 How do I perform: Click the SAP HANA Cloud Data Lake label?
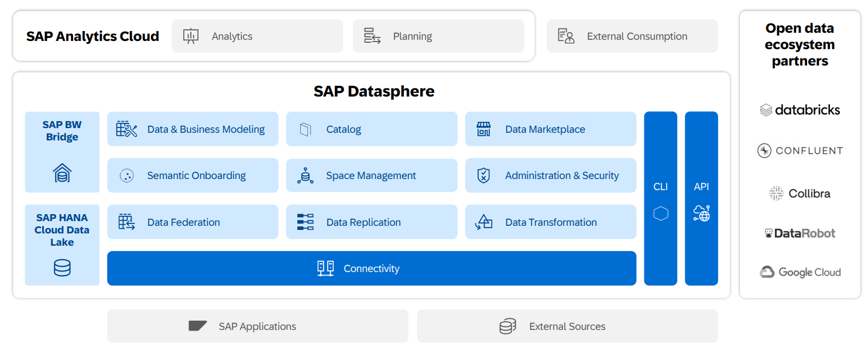point(62,230)
